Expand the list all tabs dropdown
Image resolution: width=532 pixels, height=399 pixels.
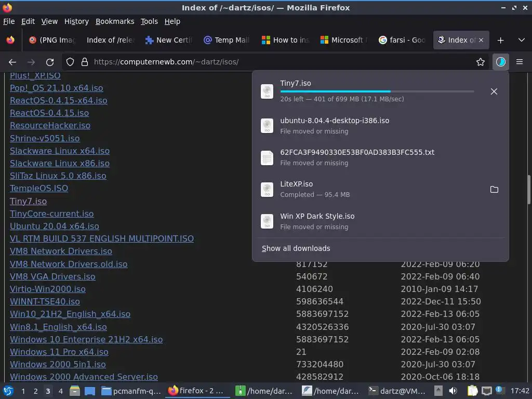[x=522, y=40]
